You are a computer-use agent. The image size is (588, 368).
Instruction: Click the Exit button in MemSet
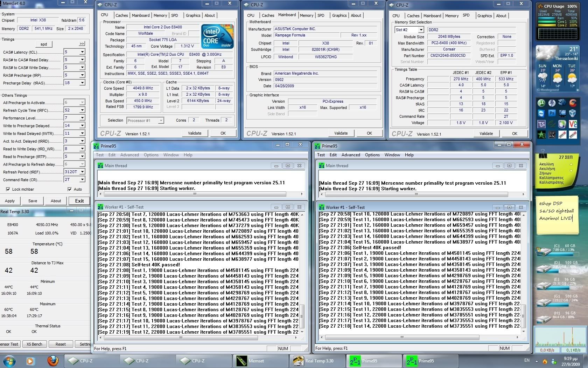[79, 201]
